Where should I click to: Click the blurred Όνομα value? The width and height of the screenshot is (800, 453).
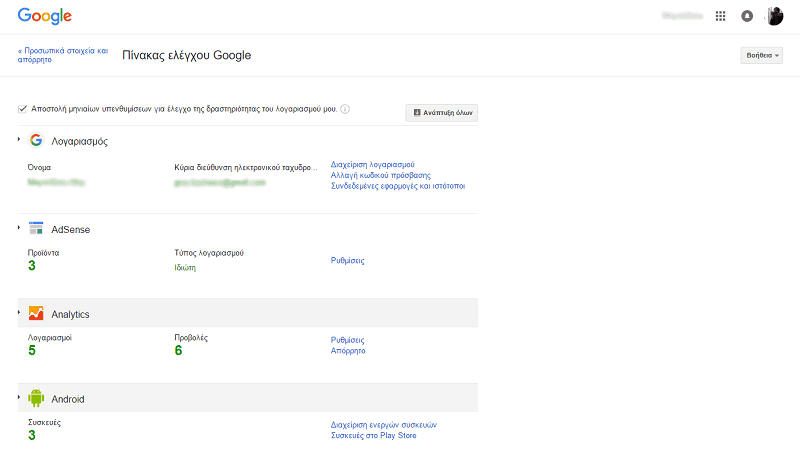(56, 182)
